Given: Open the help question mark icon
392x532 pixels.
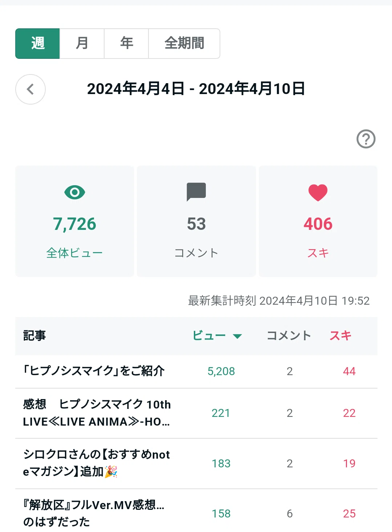Looking at the screenshot, I should click(x=366, y=139).
